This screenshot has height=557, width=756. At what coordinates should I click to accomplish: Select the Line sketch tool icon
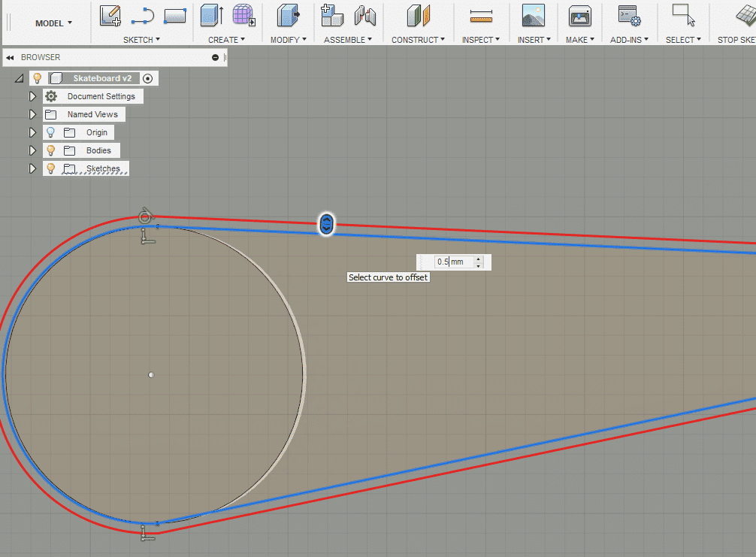click(143, 16)
